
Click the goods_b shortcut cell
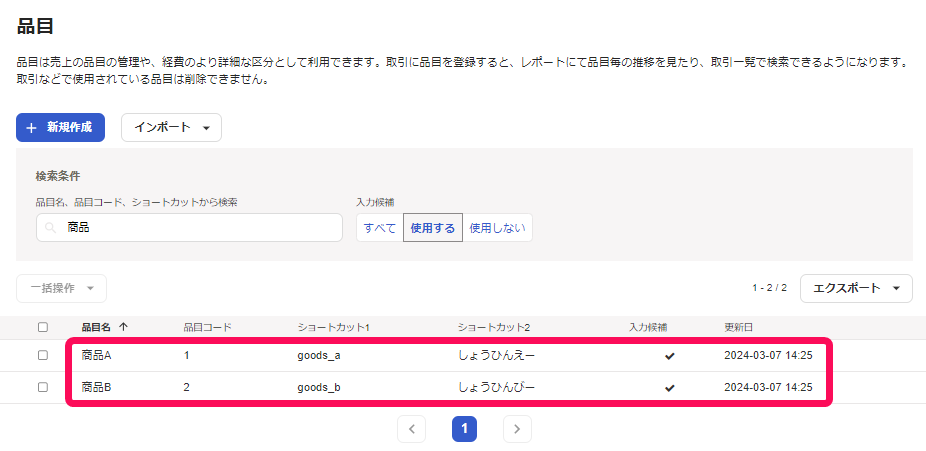tap(319, 387)
